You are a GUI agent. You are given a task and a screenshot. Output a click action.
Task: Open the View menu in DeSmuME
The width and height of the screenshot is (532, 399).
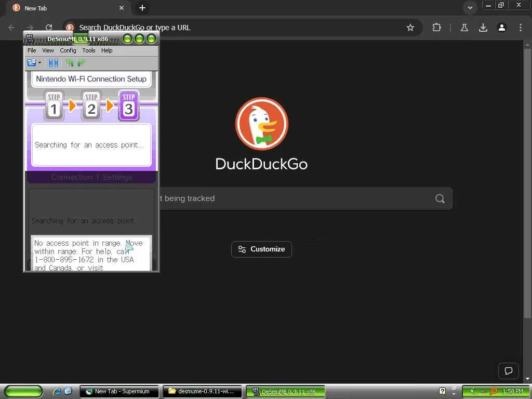(x=48, y=50)
